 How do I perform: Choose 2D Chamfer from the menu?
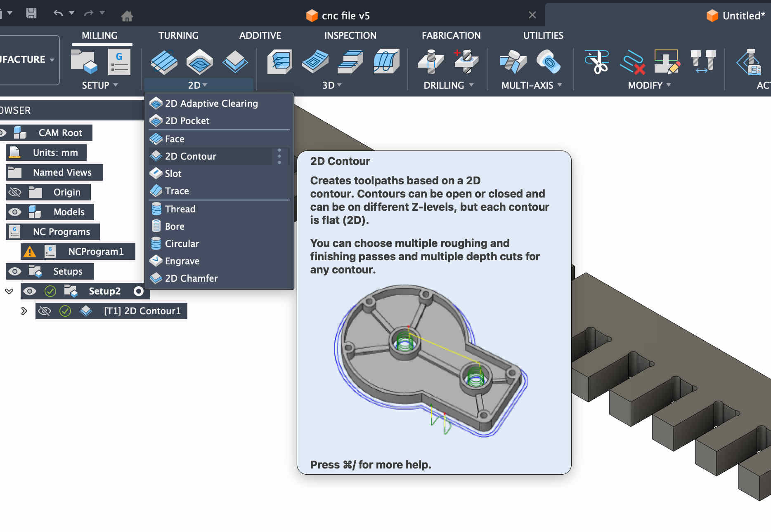219,278
